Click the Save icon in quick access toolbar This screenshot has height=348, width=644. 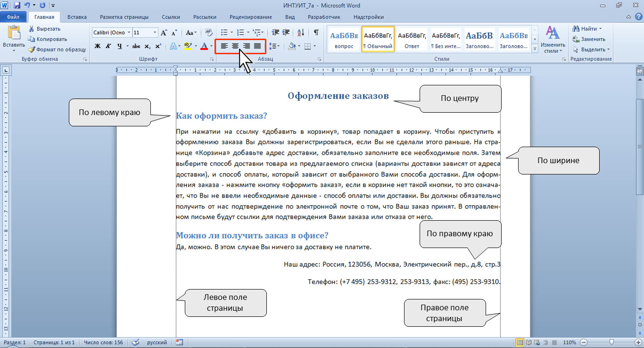(x=17, y=5)
